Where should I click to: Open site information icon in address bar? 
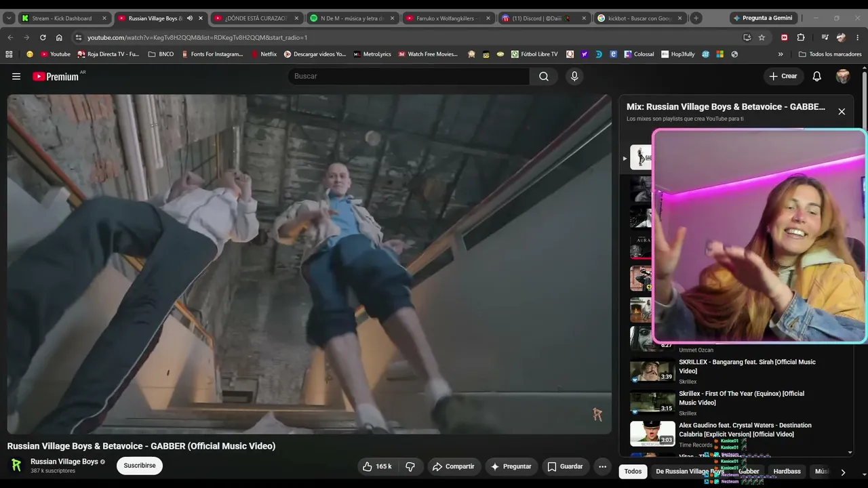79,37
